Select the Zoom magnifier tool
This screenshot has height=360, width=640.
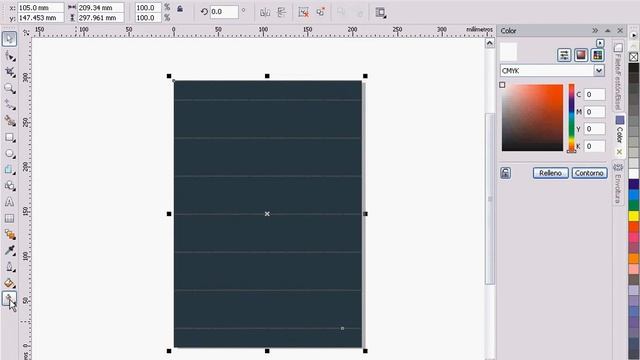10,89
